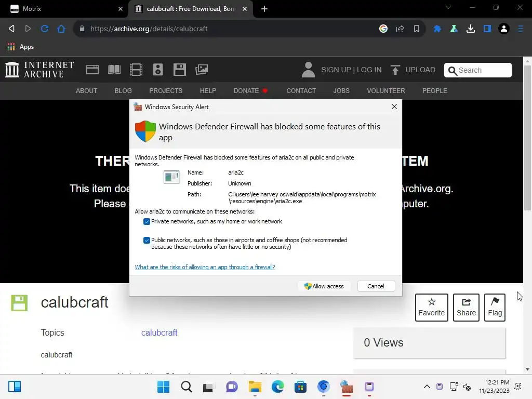The height and width of the screenshot is (399, 532).
Task: Open the VOLUNTEER menu item
Action: point(386,91)
